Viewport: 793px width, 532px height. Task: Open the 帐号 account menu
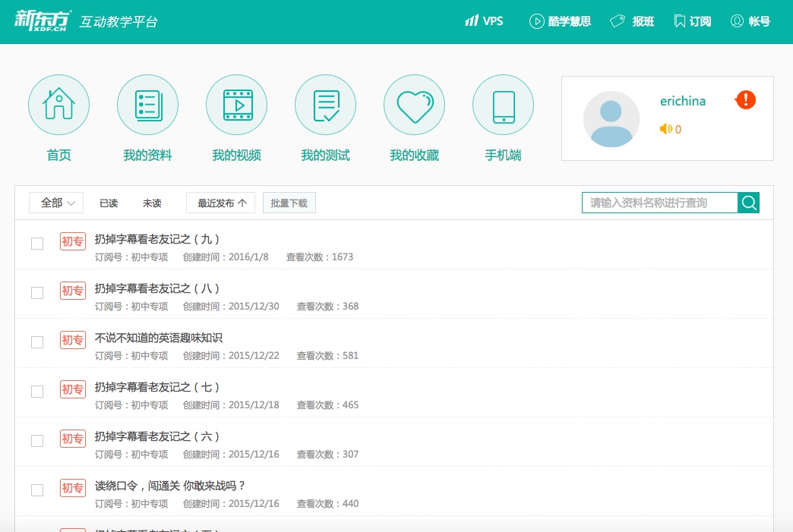[x=750, y=21]
